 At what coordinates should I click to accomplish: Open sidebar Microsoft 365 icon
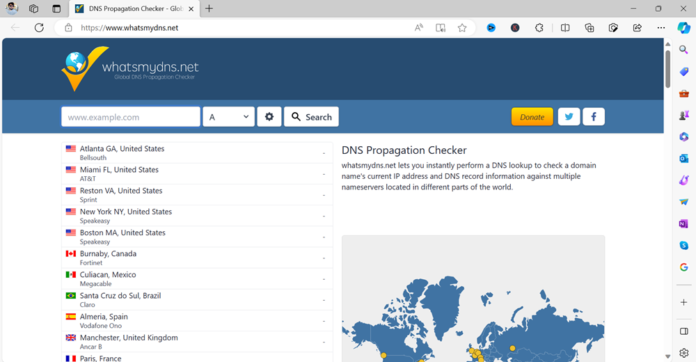tap(684, 137)
